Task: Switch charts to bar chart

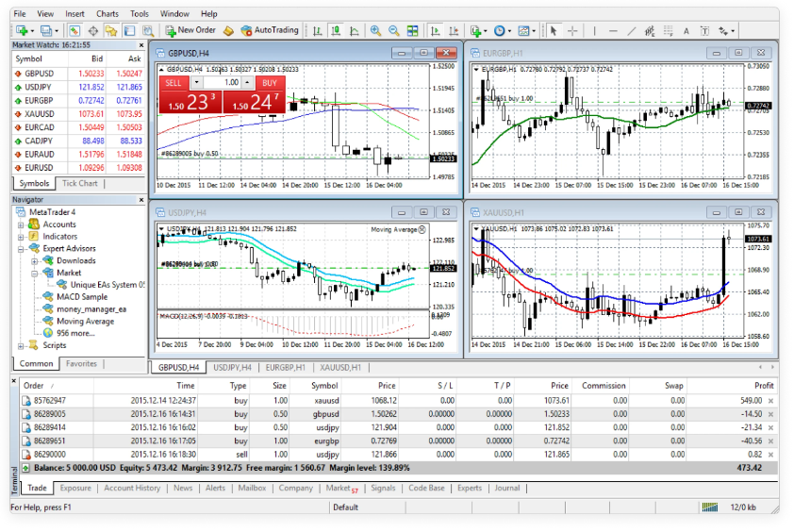Action: pos(318,31)
